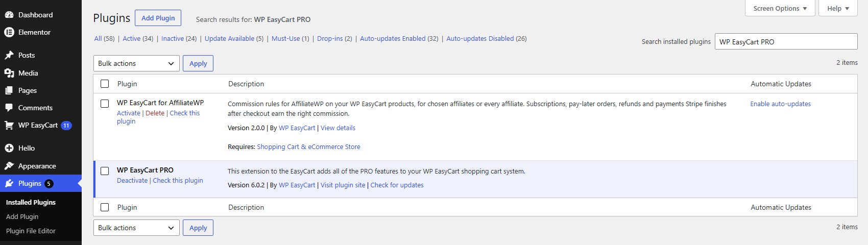Click the Pages icon in sidebar
The width and height of the screenshot is (868, 245).
coord(9,90)
